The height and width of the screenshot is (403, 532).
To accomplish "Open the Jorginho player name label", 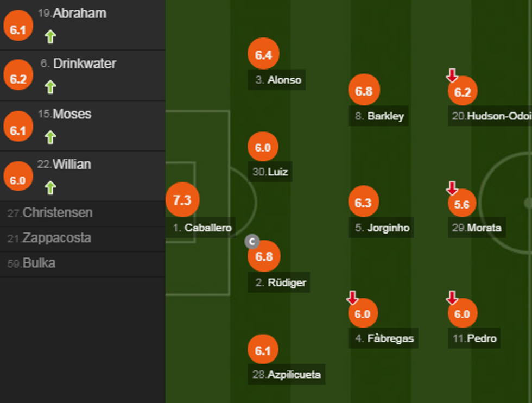I will click(x=382, y=228).
